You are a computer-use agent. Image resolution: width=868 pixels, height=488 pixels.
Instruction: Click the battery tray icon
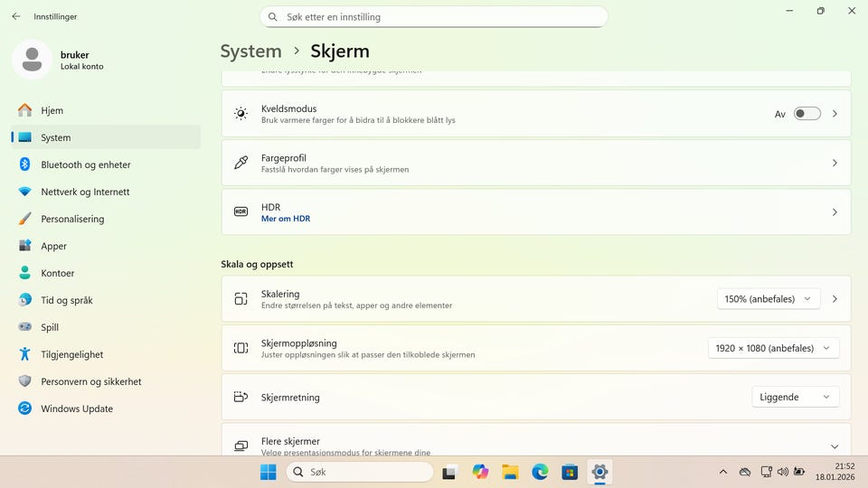799,472
